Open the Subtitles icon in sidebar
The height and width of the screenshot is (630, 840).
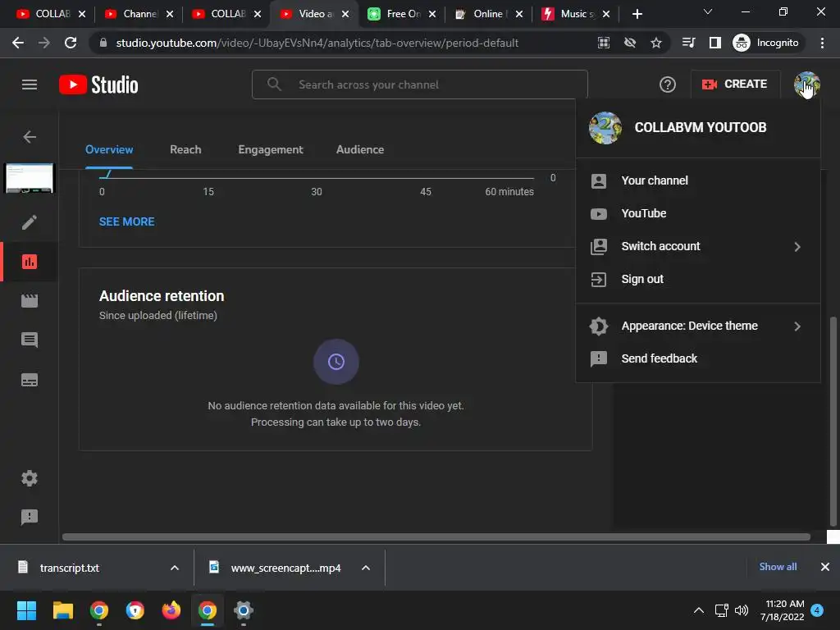click(x=30, y=381)
